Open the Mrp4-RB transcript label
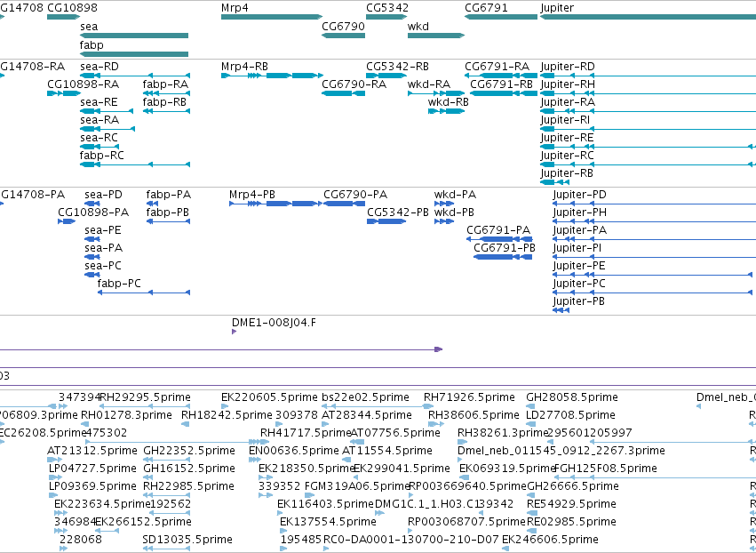The height and width of the screenshot is (553, 756). 244,67
